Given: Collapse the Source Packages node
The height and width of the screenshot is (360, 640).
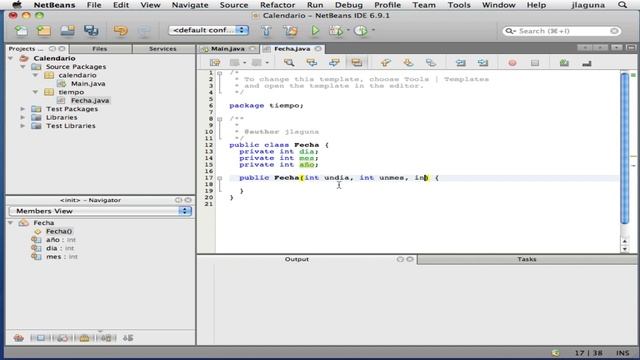Looking at the screenshot, I should [x=23, y=67].
